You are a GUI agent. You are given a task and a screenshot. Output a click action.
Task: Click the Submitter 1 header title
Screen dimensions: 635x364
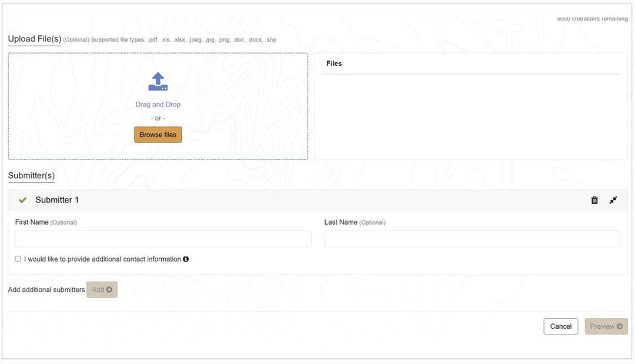pos(57,200)
